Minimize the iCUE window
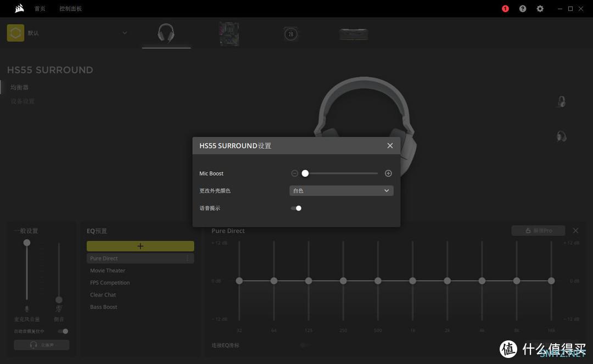Screen dimensions: 593x364 click(x=560, y=9)
